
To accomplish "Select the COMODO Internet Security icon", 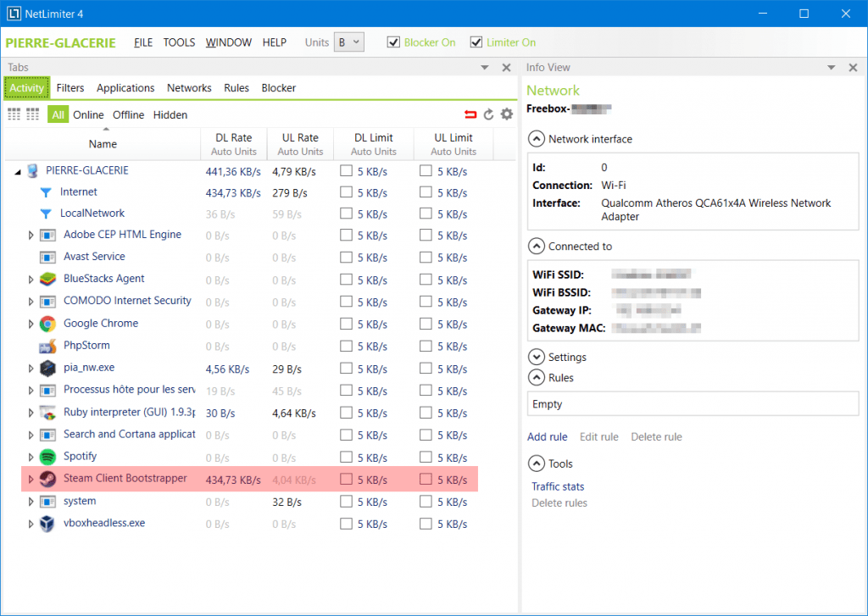I will click(47, 302).
